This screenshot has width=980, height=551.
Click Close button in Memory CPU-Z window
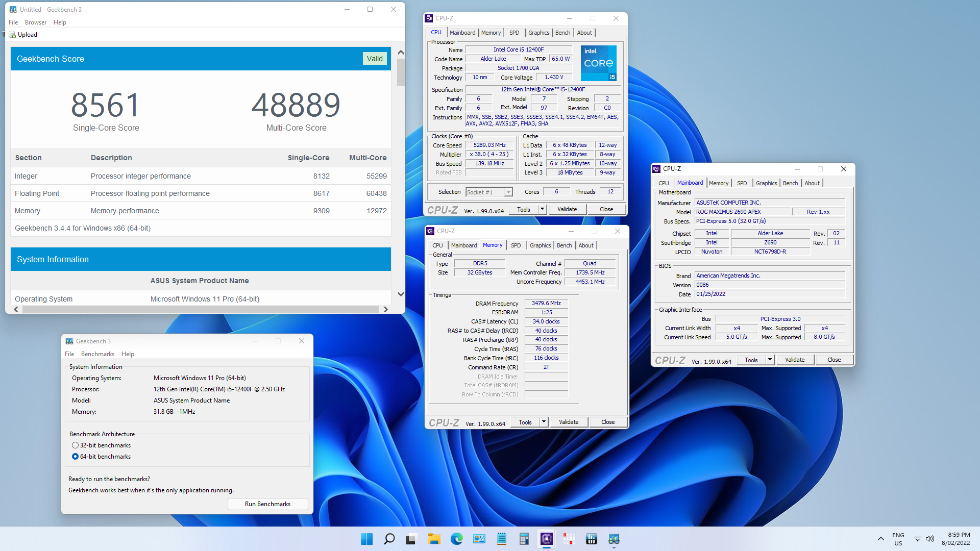pyautogui.click(x=608, y=422)
